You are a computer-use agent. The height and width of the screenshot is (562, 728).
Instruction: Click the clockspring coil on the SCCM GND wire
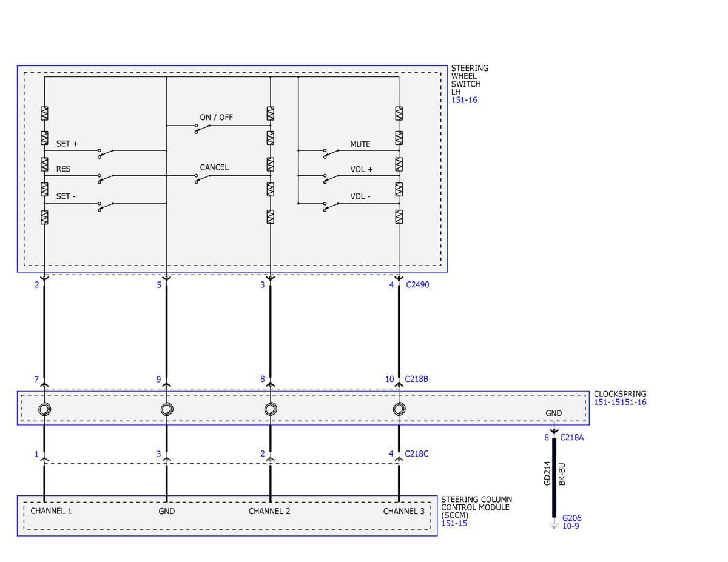(167, 409)
